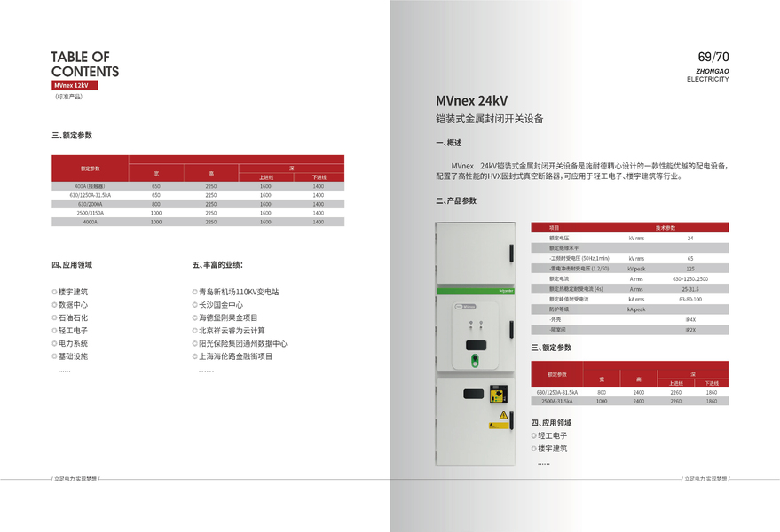This screenshot has width=780, height=532.
Task: Click the '一、概述' heading
Action: click(x=449, y=143)
